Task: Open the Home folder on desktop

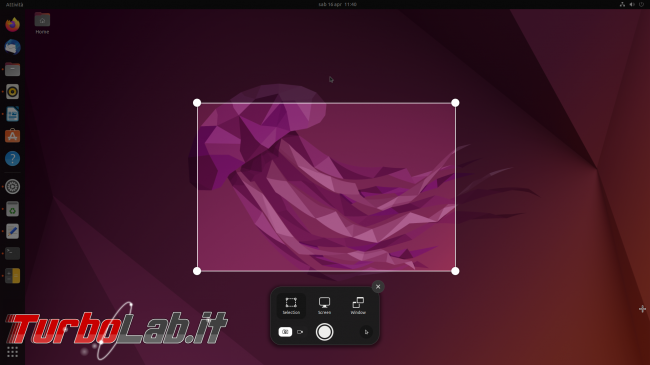Action: [x=42, y=24]
